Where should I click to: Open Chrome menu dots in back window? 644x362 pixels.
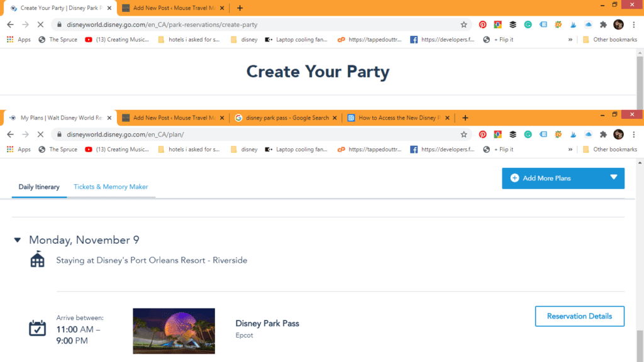tap(634, 25)
